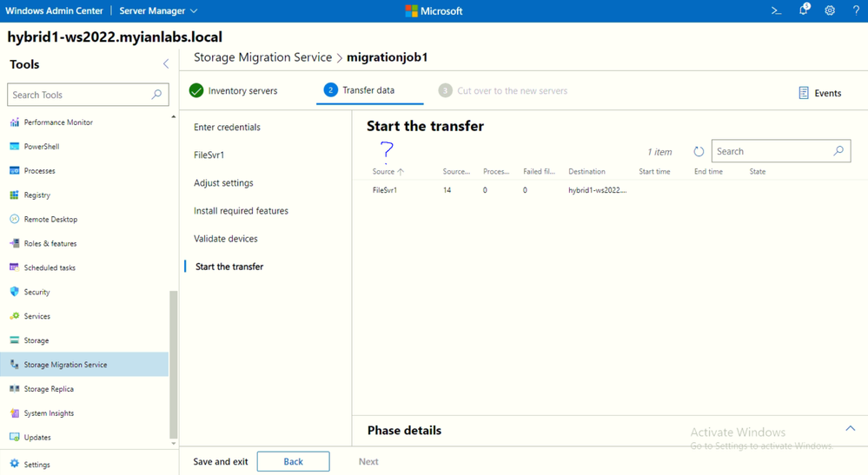Open Validate devices sub-step
Screen dimensions: 868x475
pos(226,239)
